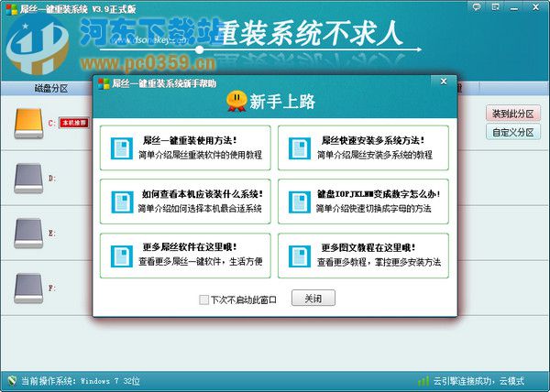
Task: Click document icon beside 如何查看本机应该装什么系统
Action: 122,202
